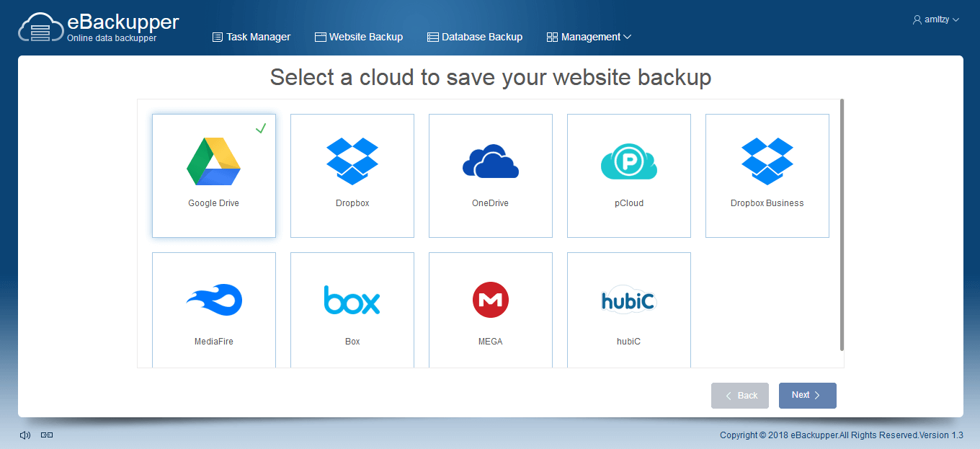Click 'Select a cloud' page heading
980x449 pixels.
coord(491,77)
